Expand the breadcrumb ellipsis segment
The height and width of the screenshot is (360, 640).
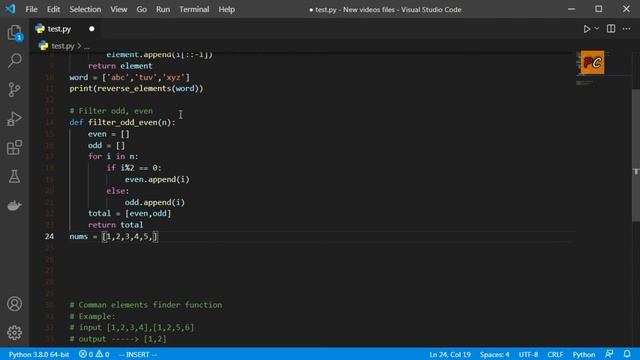pyautogui.click(x=87, y=46)
